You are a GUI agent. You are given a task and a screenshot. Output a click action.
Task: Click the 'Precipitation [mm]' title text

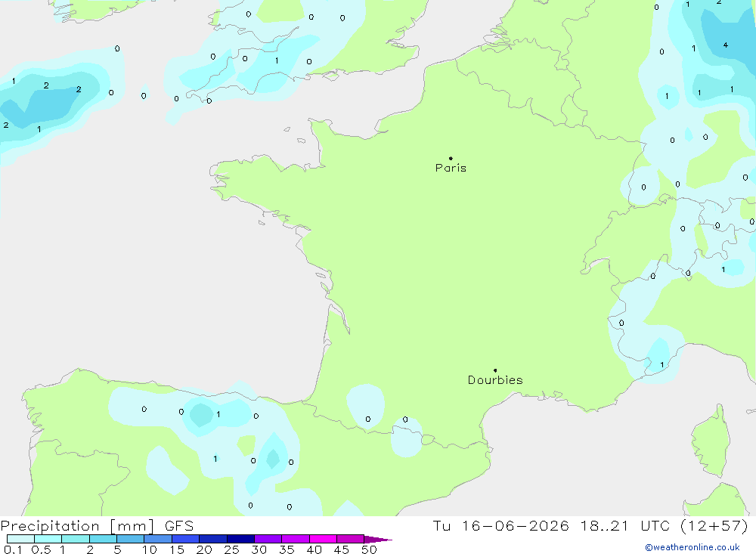pyautogui.click(x=77, y=525)
